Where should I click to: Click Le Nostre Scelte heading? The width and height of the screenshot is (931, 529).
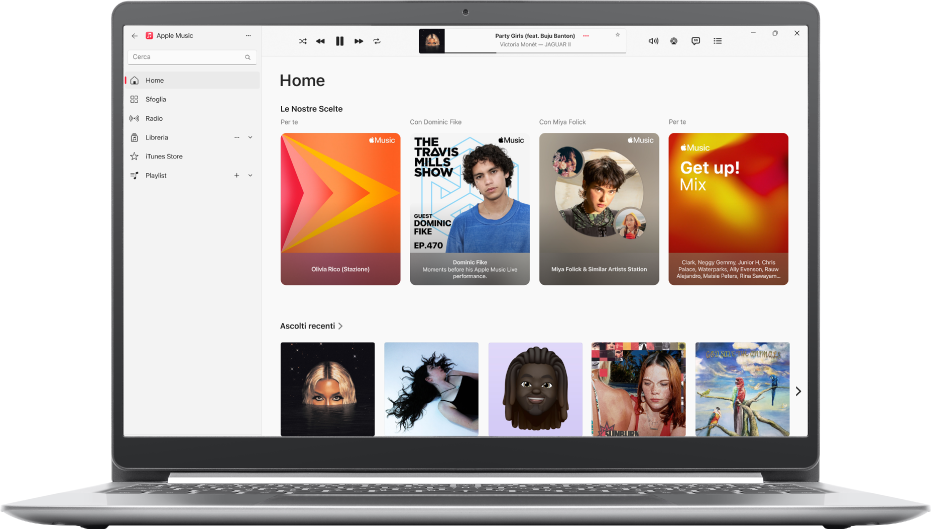pyautogui.click(x=311, y=109)
